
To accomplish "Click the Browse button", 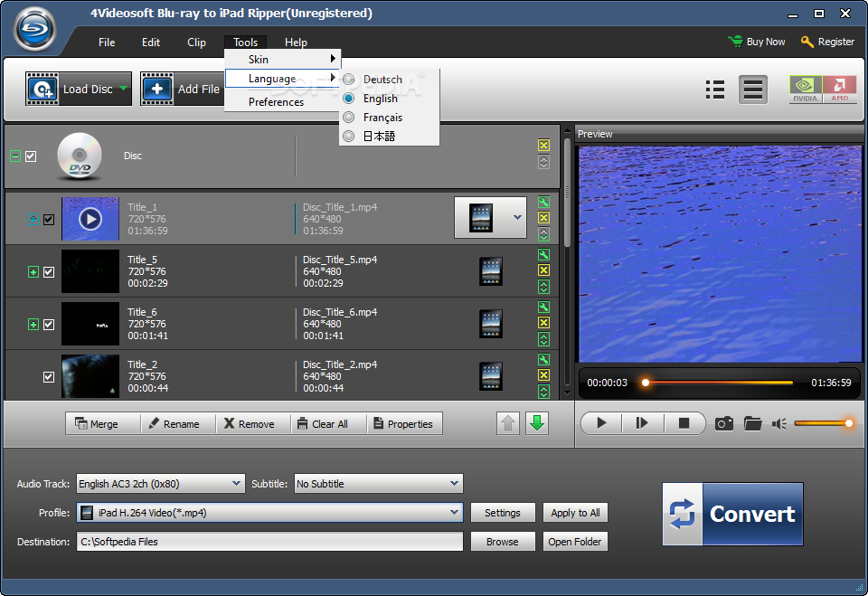I will pos(503,542).
